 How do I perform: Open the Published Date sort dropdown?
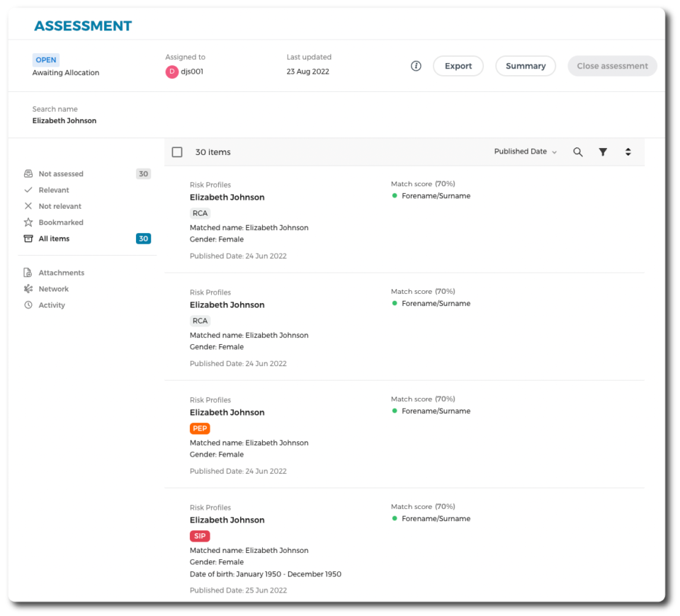524,152
